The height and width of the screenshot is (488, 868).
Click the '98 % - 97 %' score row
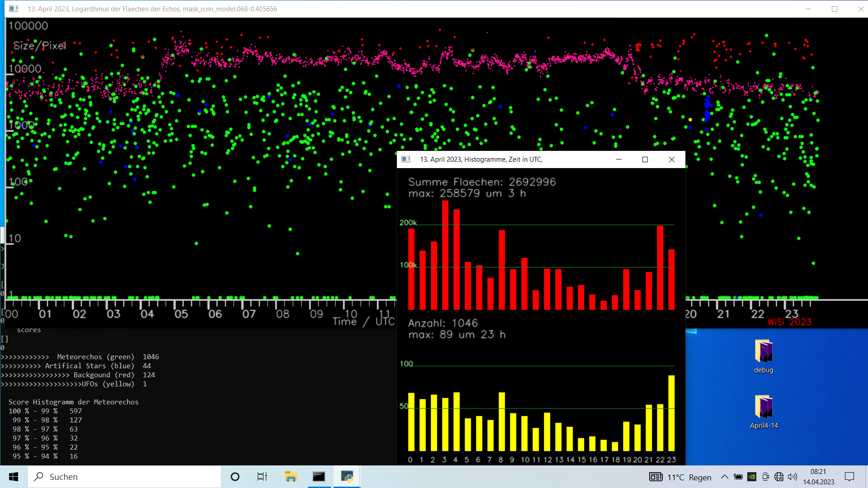tap(45, 429)
